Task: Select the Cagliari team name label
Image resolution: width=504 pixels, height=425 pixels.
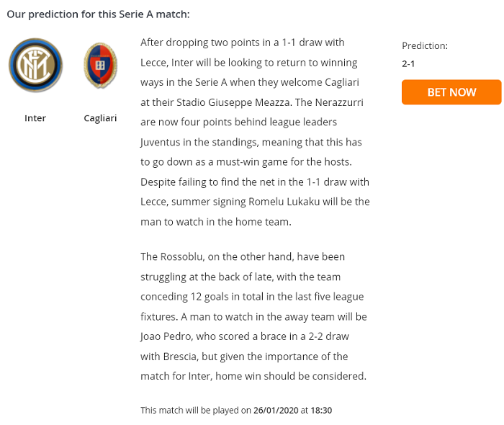Action: coord(100,118)
